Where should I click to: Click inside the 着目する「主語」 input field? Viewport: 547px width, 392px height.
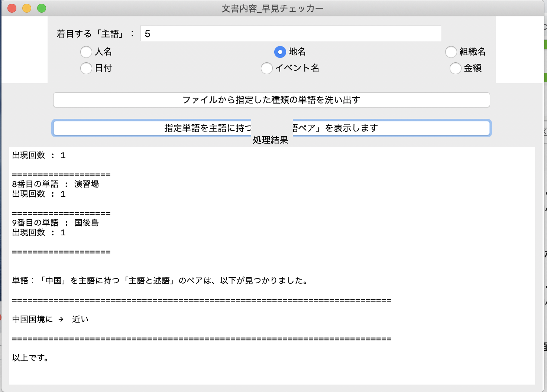(x=290, y=33)
